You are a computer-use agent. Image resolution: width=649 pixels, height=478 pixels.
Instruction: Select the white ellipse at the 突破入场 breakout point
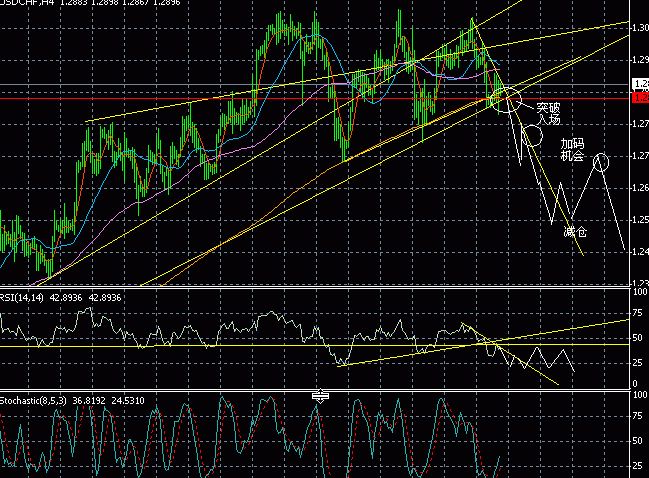pos(506,100)
